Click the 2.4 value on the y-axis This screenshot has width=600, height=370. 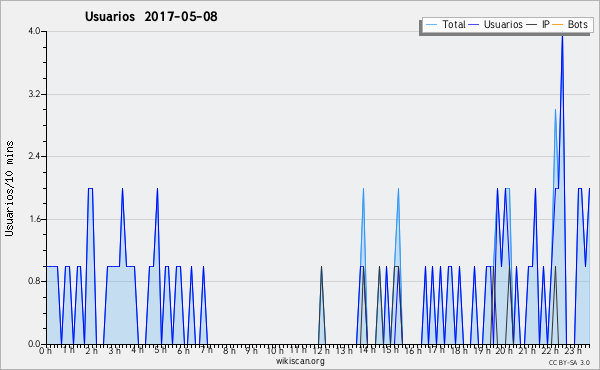click(34, 156)
